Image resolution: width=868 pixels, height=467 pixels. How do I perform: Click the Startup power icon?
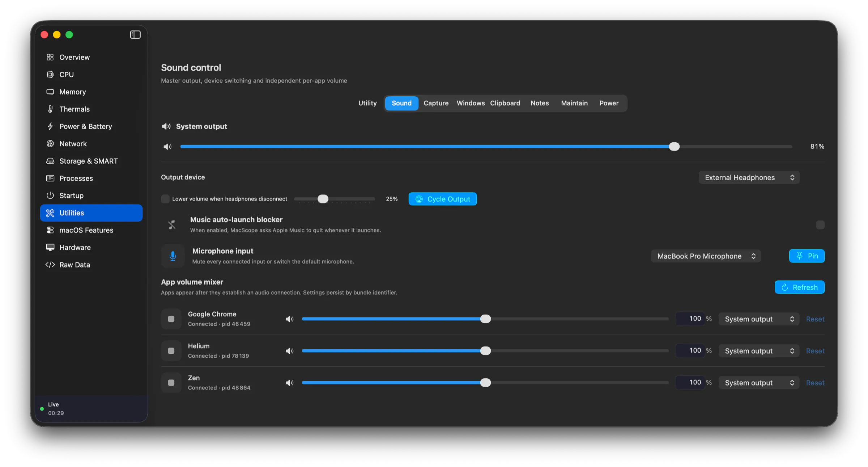[50, 195]
